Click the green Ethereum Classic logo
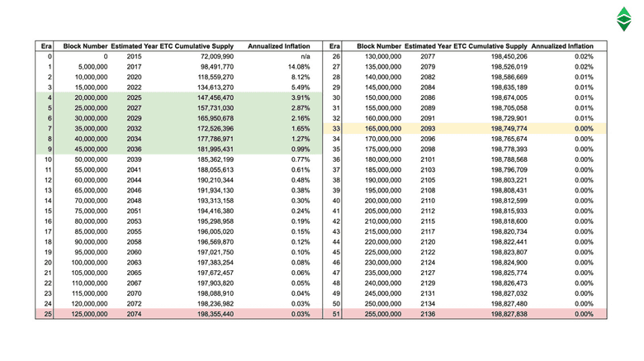The height and width of the screenshot is (361, 644). 623,18
